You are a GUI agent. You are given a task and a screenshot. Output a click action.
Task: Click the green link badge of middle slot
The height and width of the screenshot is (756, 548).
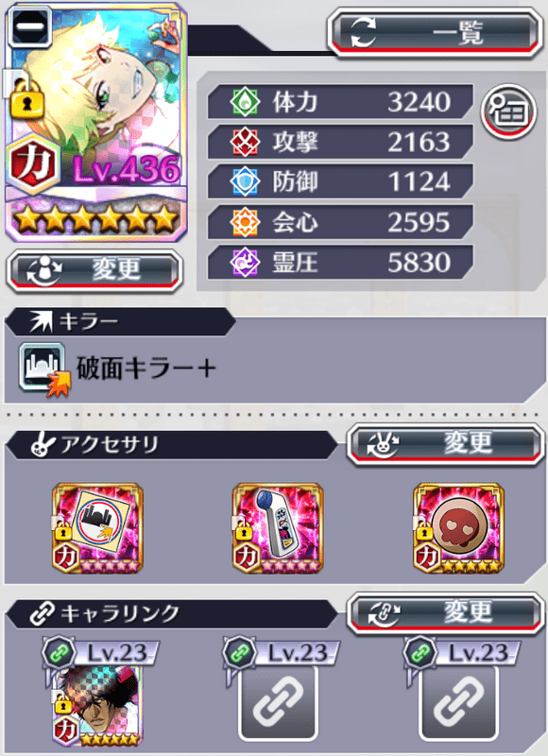240,653
